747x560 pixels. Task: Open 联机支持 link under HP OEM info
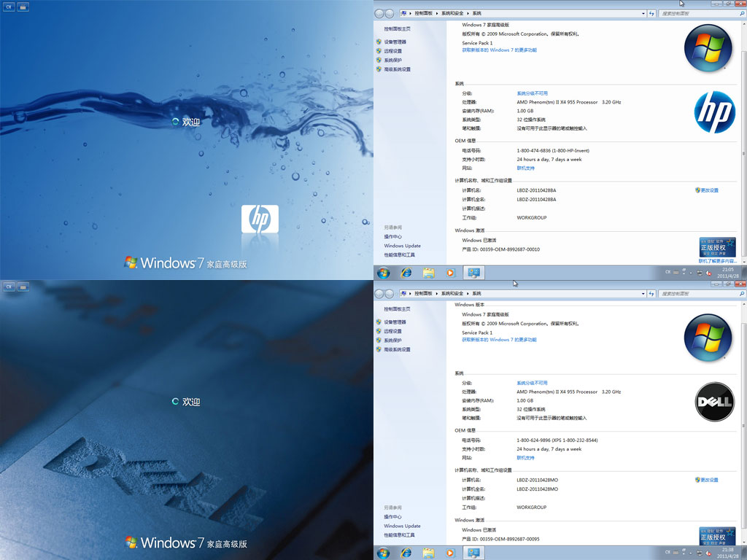(x=525, y=168)
